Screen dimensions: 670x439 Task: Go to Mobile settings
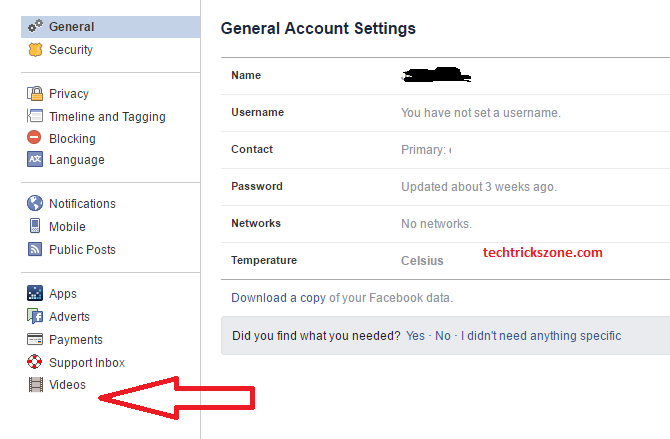[67, 227]
